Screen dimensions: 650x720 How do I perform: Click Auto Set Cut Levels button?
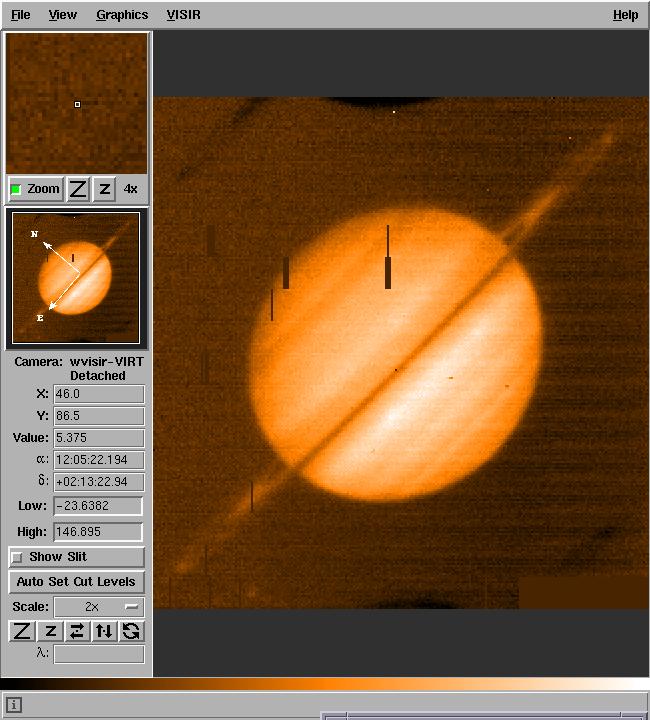pos(76,582)
